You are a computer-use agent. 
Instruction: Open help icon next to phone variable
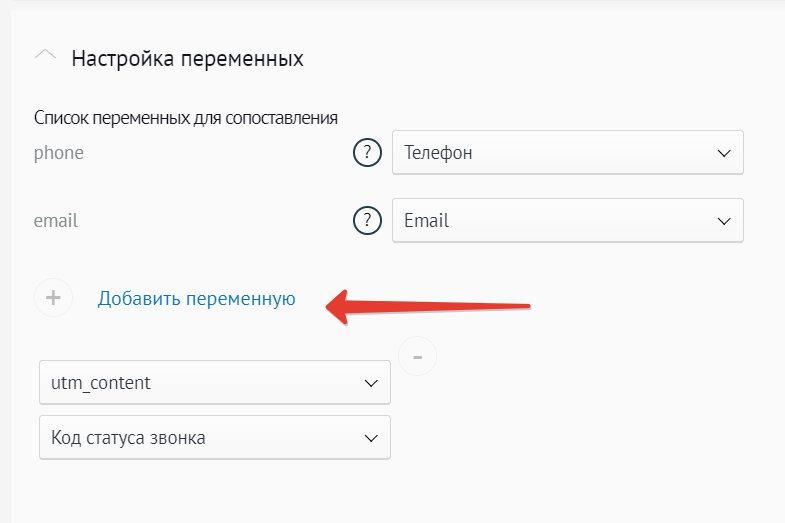pos(368,153)
